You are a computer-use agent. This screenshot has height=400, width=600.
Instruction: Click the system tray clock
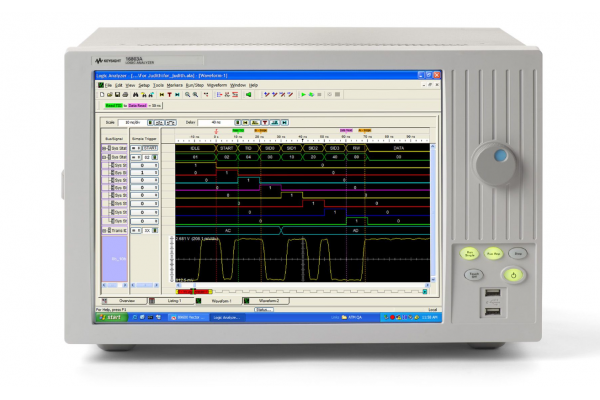click(x=430, y=317)
